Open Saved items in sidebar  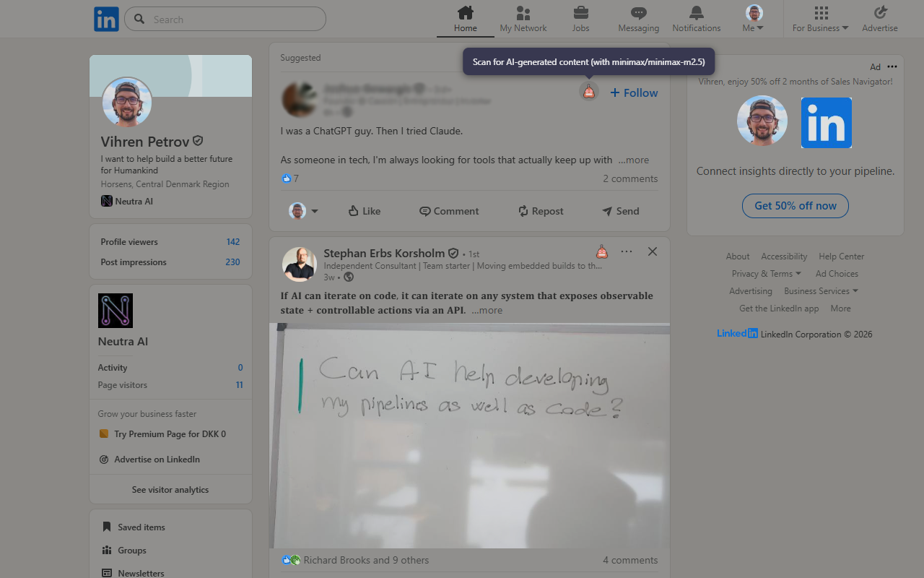pos(141,527)
